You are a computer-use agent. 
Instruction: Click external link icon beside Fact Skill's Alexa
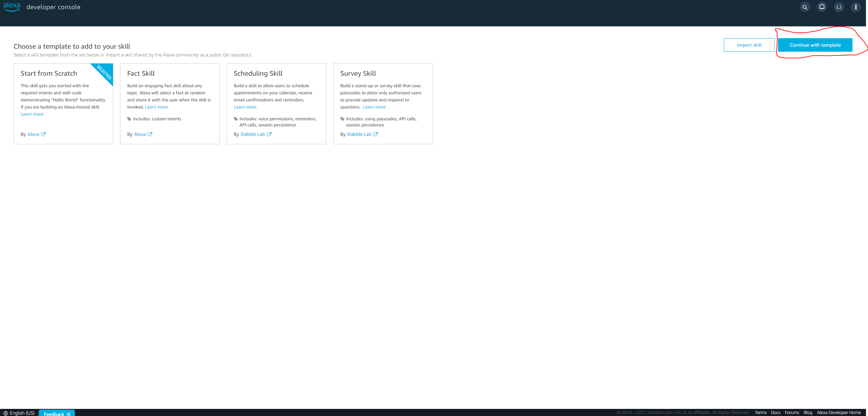click(x=150, y=134)
